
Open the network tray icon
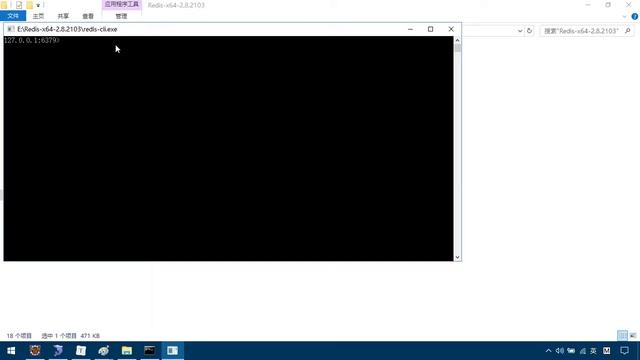point(582,351)
